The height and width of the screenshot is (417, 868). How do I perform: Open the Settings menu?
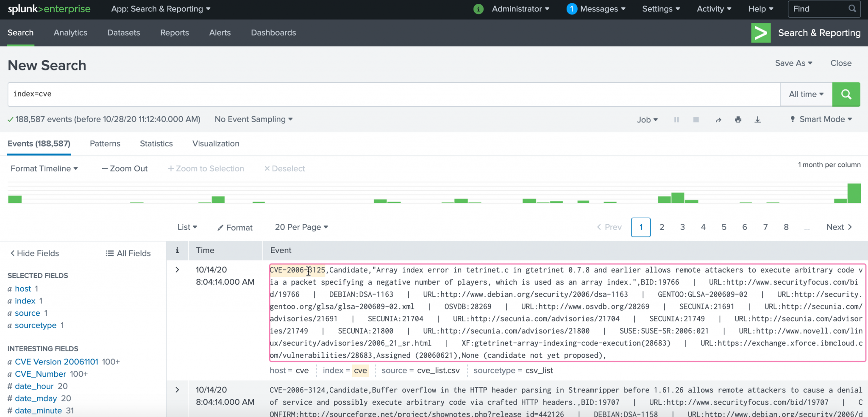(x=660, y=8)
